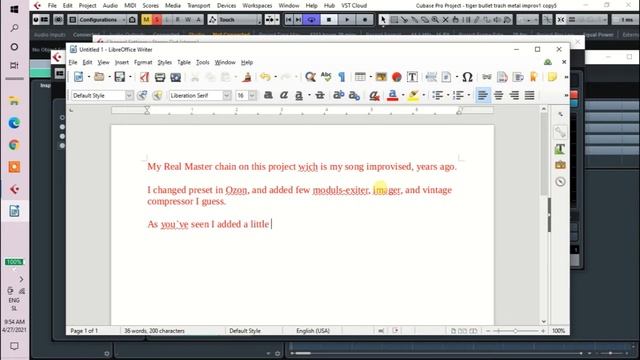Apply Superscript formatting icon
This screenshot has height=360, width=640.
338,96
